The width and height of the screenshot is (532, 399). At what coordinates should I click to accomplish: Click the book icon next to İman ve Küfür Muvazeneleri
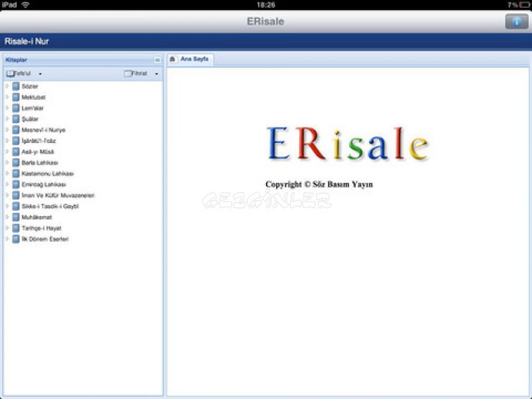click(15, 195)
